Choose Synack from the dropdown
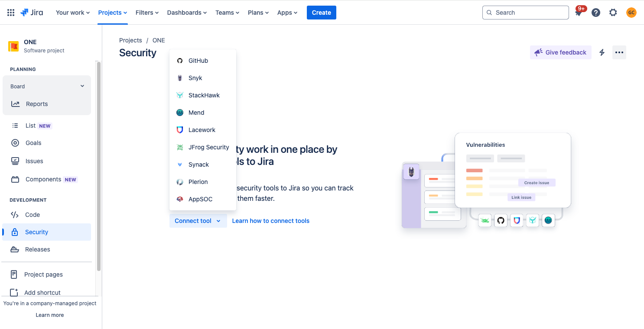The width and height of the screenshot is (644, 329). click(203, 164)
